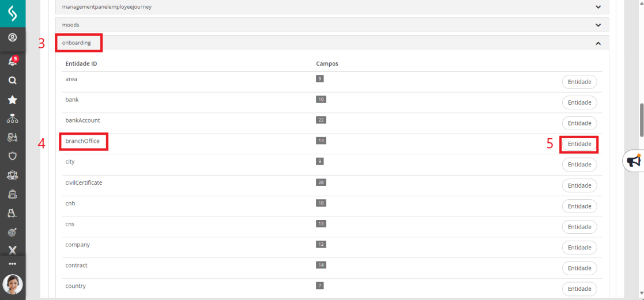Viewport: 644px width, 300px height.
Task: Expand the moods section
Action: click(598, 25)
